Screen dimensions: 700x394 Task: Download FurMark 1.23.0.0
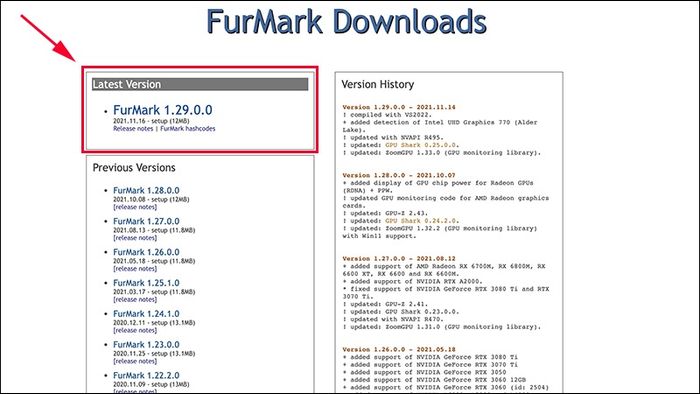[146, 344]
